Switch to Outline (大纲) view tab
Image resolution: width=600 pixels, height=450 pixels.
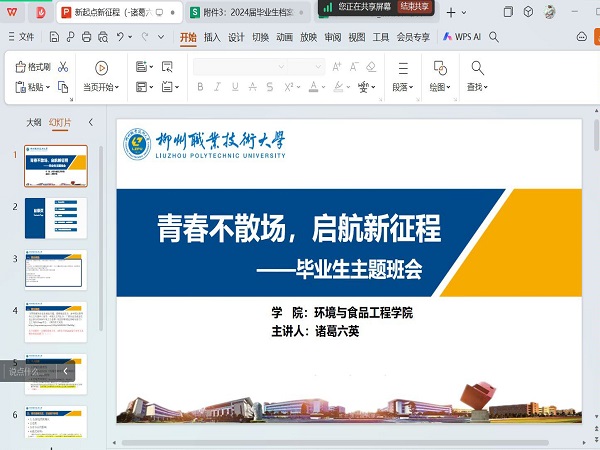click(34, 122)
